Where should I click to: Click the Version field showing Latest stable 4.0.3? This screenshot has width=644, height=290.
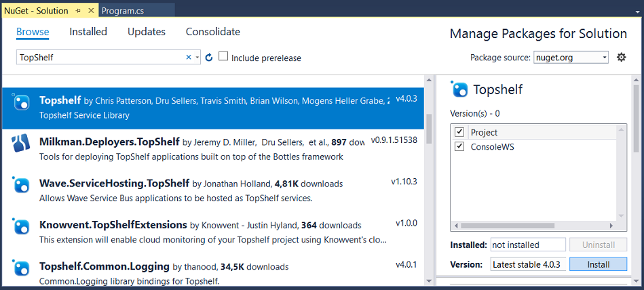[527, 264]
